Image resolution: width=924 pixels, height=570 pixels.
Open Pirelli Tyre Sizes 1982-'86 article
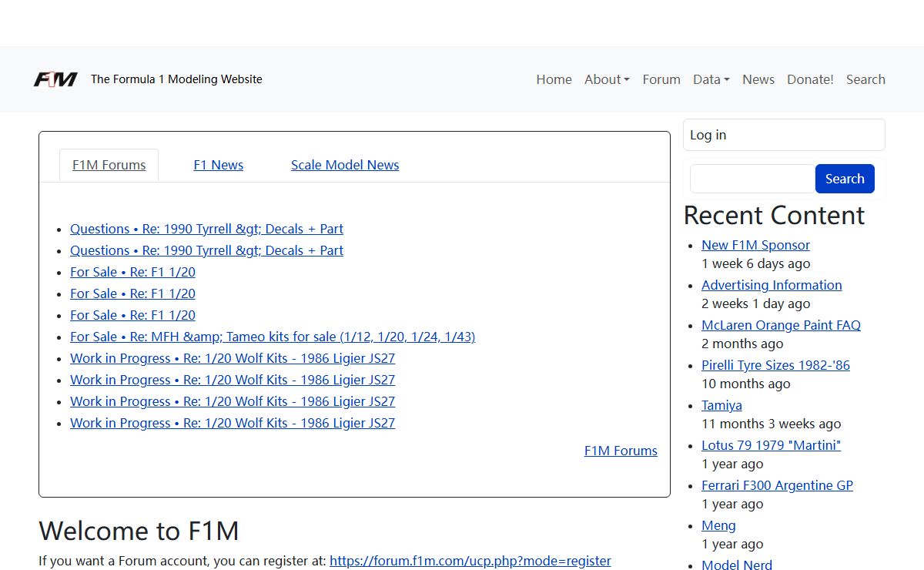point(775,365)
